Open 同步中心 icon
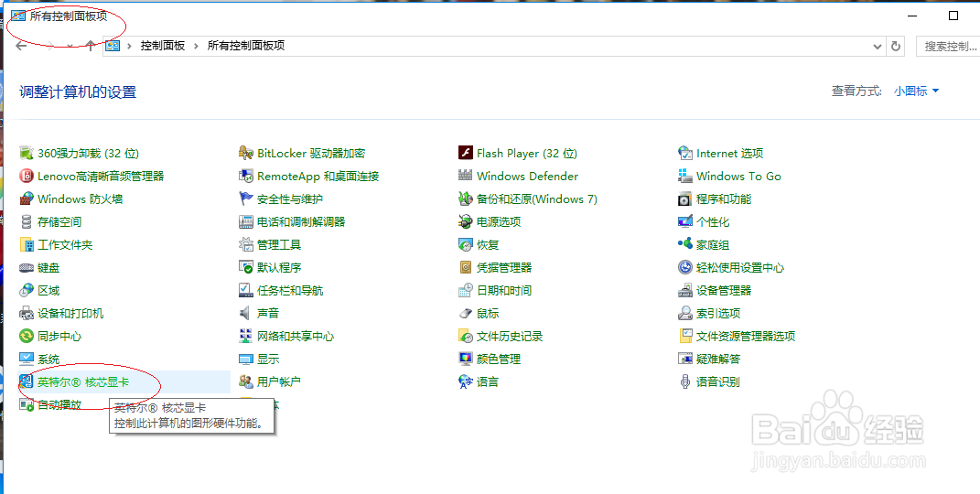The height and width of the screenshot is (494, 980). click(x=27, y=336)
